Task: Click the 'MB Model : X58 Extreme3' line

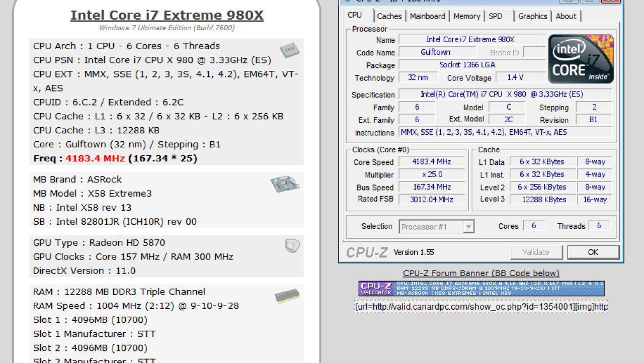Action: pos(92,194)
